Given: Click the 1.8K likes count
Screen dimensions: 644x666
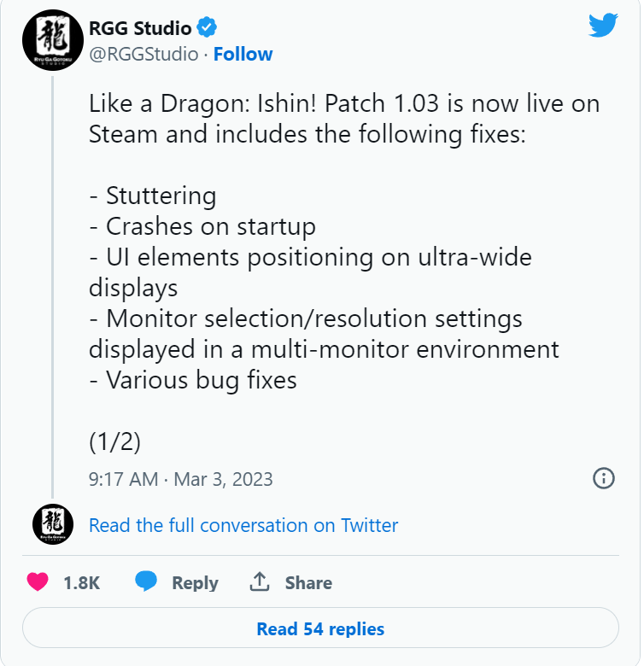Looking at the screenshot, I should [x=82, y=583].
